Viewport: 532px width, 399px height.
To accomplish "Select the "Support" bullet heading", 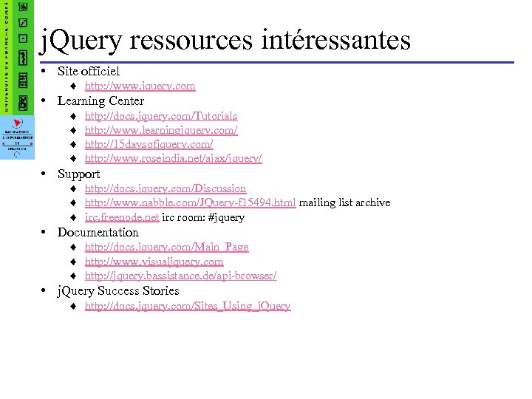I will 78,174.
